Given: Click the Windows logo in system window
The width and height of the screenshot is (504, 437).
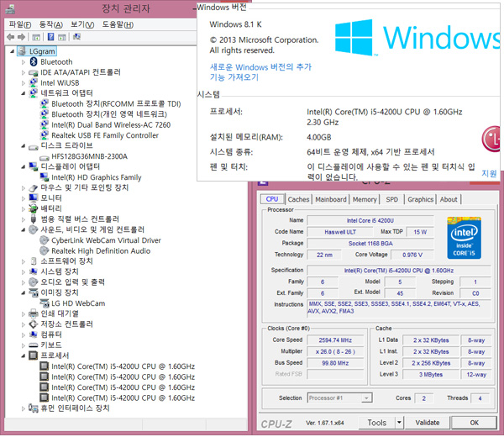Looking at the screenshot, I should [x=354, y=38].
